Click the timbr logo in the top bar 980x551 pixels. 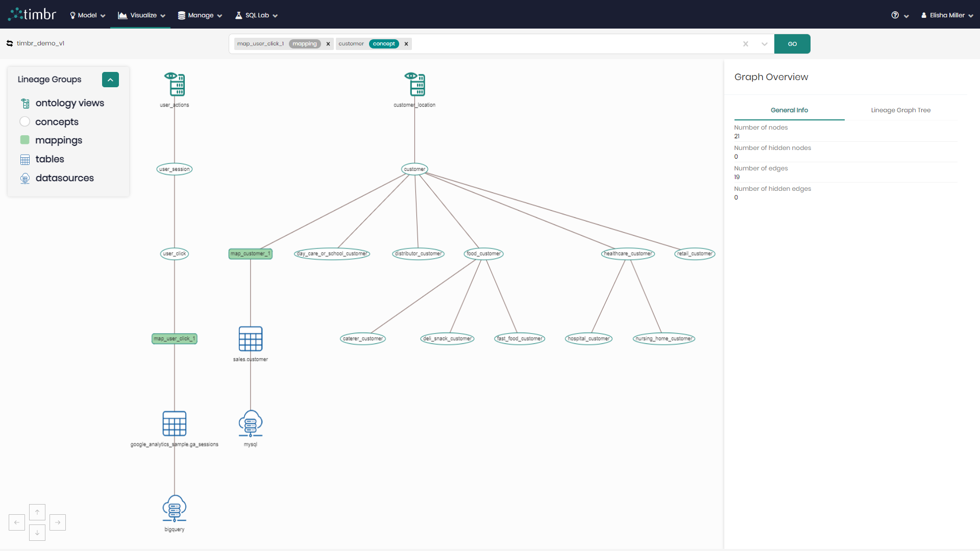[32, 14]
